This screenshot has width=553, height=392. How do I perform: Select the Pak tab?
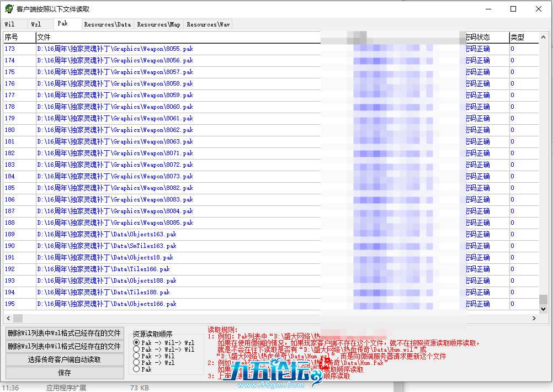(x=67, y=23)
